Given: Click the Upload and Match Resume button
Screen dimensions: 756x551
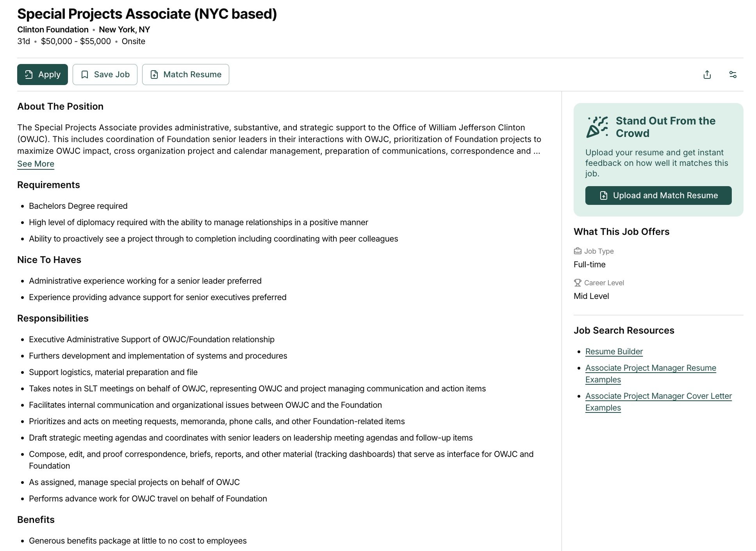Looking at the screenshot, I should 658,196.
